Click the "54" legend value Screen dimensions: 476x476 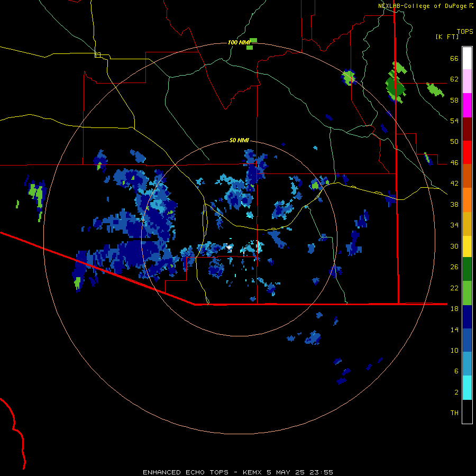pyautogui.click(x=454, y=121)
